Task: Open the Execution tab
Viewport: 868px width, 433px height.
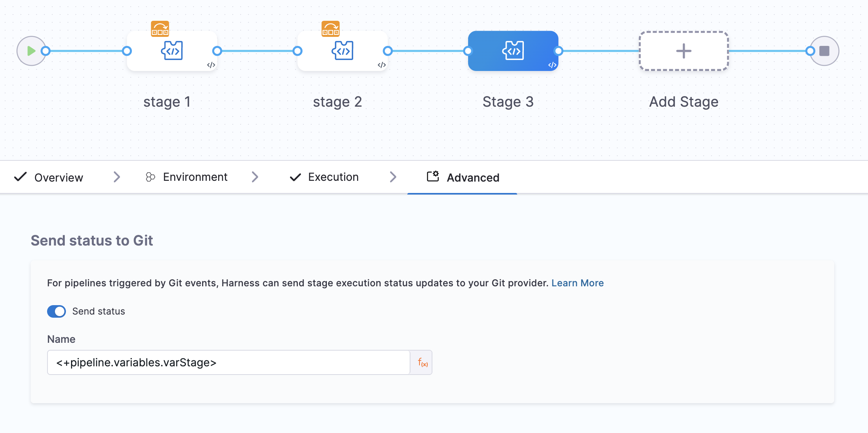Action: 333,177
